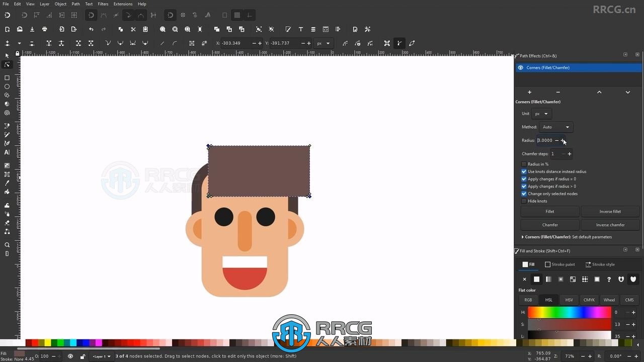The height and width of the screenshot is (362, 644).
Task: Uncheck Apply changes if radius > 0
Action: [524, 186]
